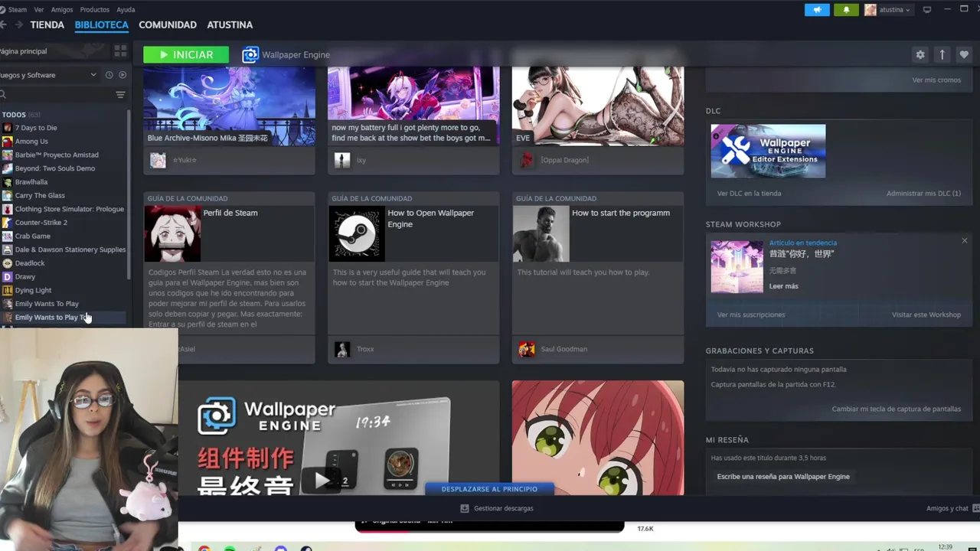980x551 pixels.
Task: Open the Perfil de Steam guide
Action: point(230,277)
